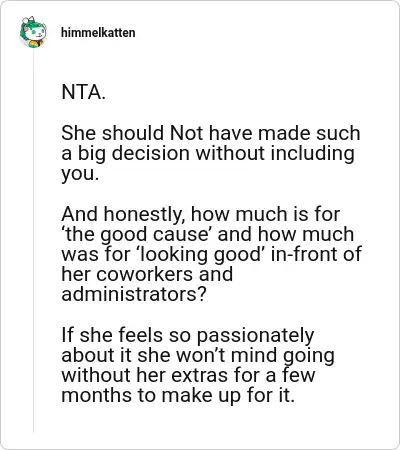Collapse the comment using the vertical thread line
Viewport: 400px width, 450px height.
[34, 242]
